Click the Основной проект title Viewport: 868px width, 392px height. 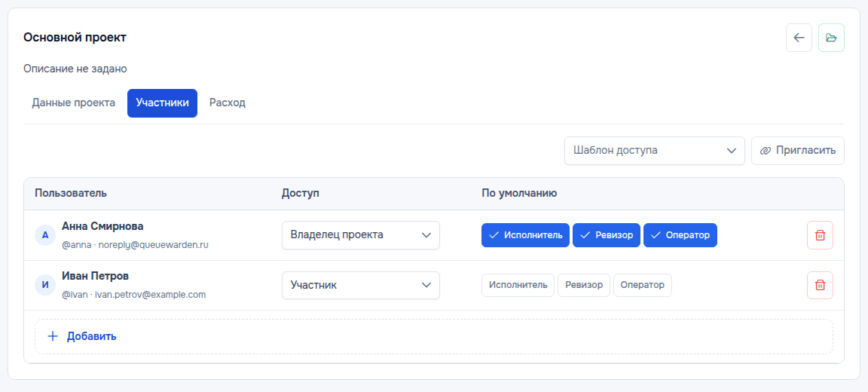tap(75, 38)
